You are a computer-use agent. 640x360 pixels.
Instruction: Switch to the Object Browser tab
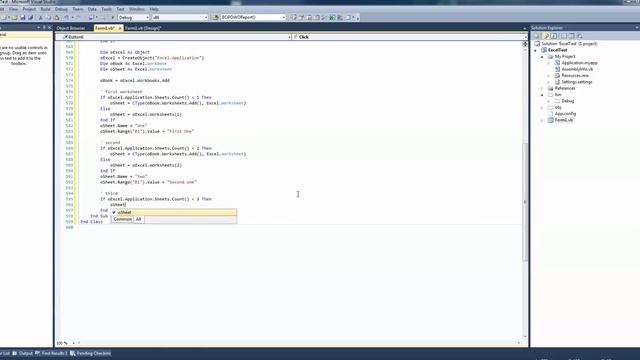[71, 28]
